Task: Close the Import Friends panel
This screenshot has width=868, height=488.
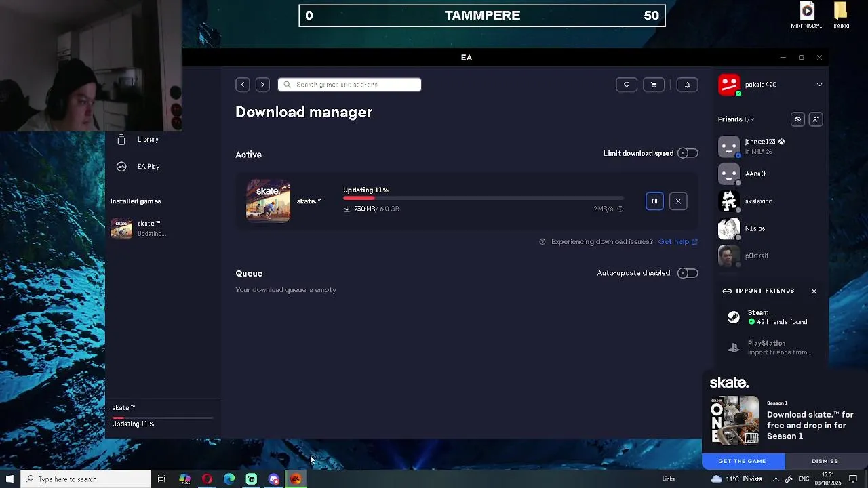Action: pyautogui.click(x=814, y=291)
